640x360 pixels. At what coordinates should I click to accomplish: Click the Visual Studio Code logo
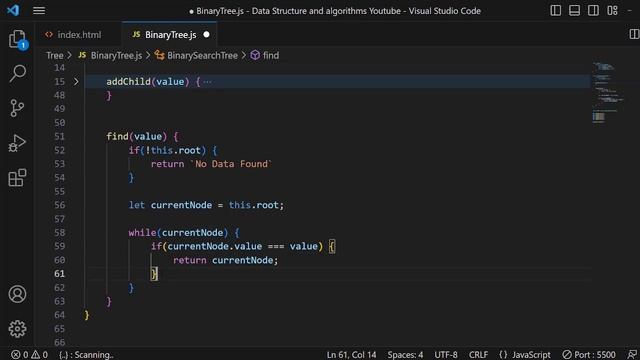tap(13, 10)
